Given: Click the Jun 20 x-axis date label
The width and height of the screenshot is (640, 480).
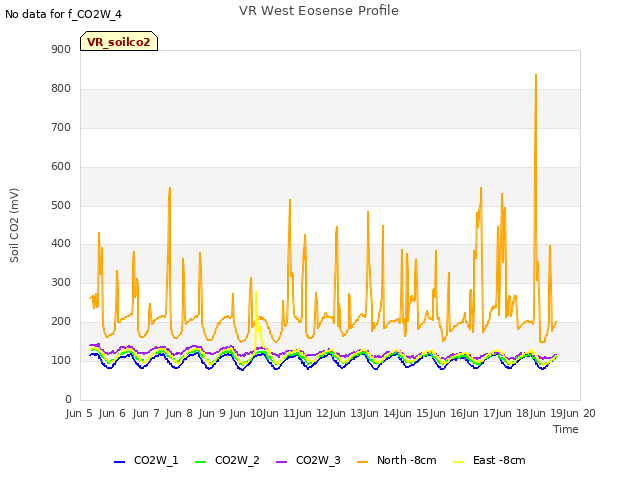Looking at the screenshot, I should pos(580,413).
